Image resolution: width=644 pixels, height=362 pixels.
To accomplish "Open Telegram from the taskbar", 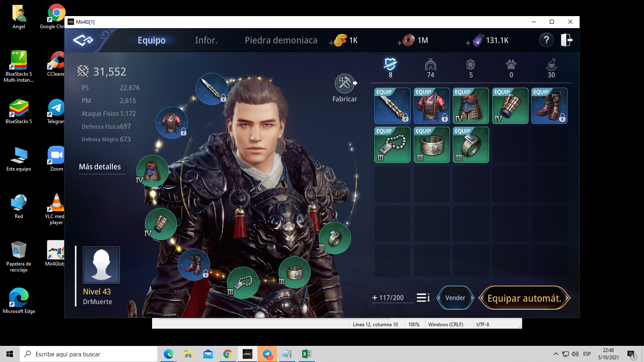I will tap(267, 354).
